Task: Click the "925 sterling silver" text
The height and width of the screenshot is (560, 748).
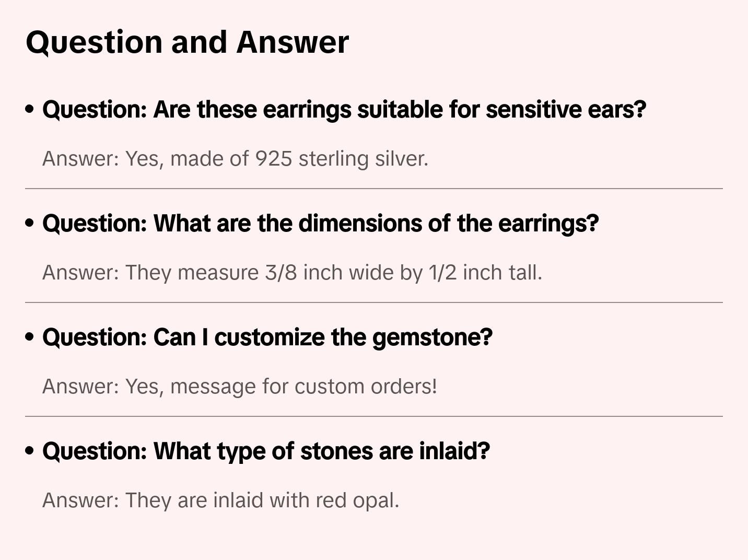Action: click(341, 159)
